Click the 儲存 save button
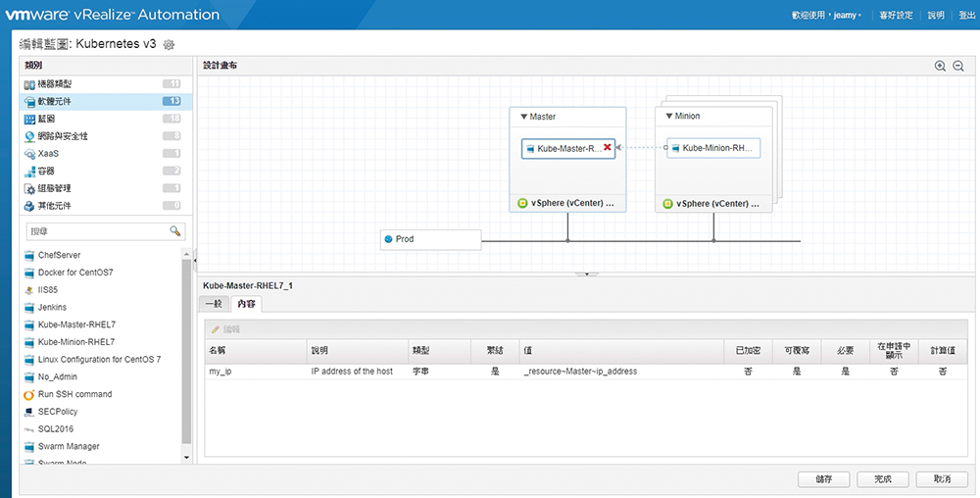The image size is (980, 498). click(824, 479)
